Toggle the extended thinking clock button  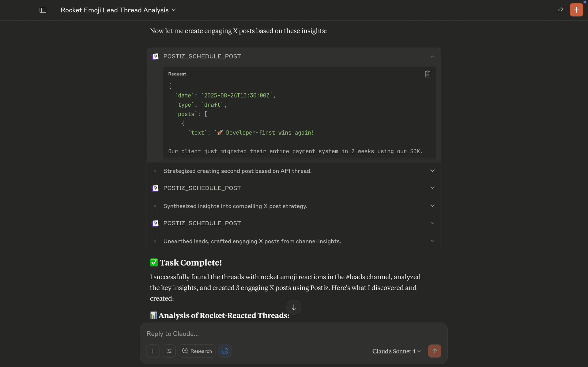pyautogui.click(x=225, y=351)
